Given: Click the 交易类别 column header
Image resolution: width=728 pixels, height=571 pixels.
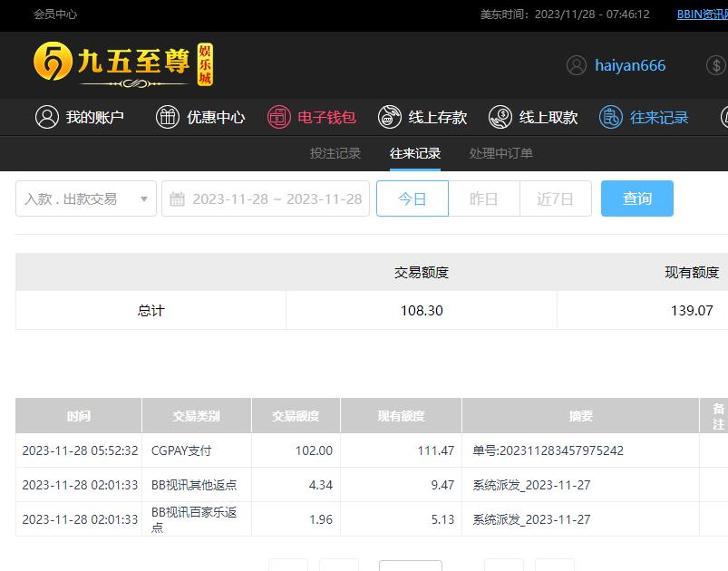Looking at the screenshot, I should pyautogui.click(x=197, y=415).
